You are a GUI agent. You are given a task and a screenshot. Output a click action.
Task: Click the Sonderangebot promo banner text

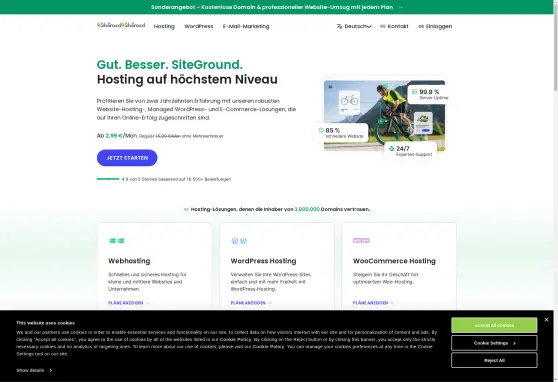tap(272, 7)
